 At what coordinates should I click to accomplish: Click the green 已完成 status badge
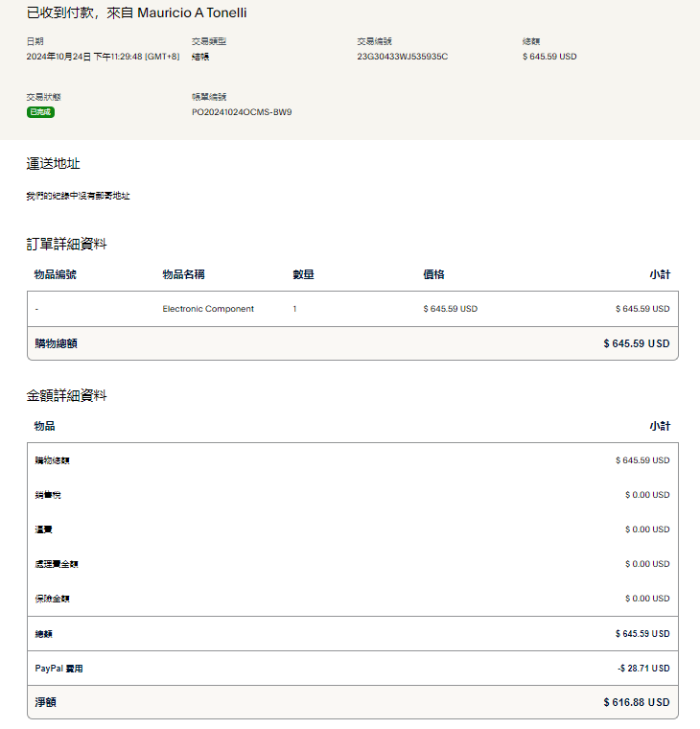[40, 112]
